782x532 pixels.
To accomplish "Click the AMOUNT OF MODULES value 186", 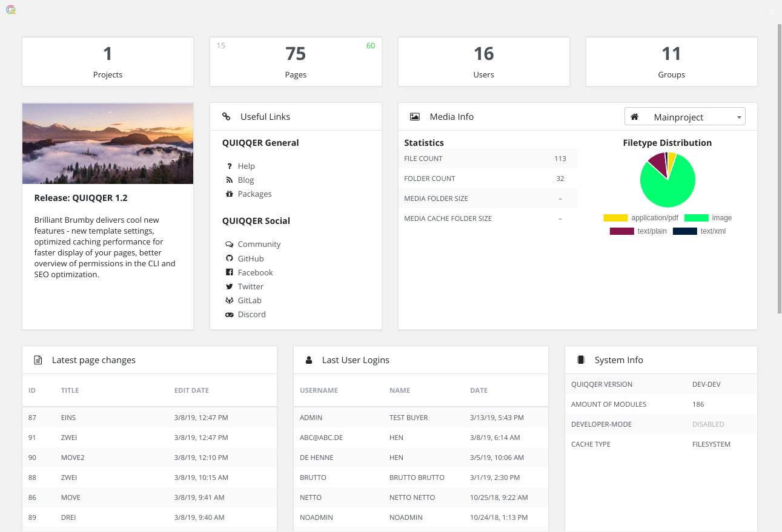I will (698, 404).
